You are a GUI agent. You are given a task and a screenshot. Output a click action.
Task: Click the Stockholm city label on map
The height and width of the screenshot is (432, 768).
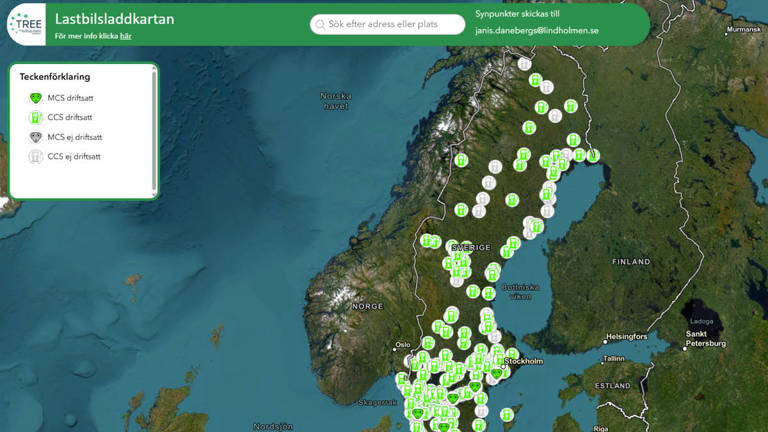(525, 361)
